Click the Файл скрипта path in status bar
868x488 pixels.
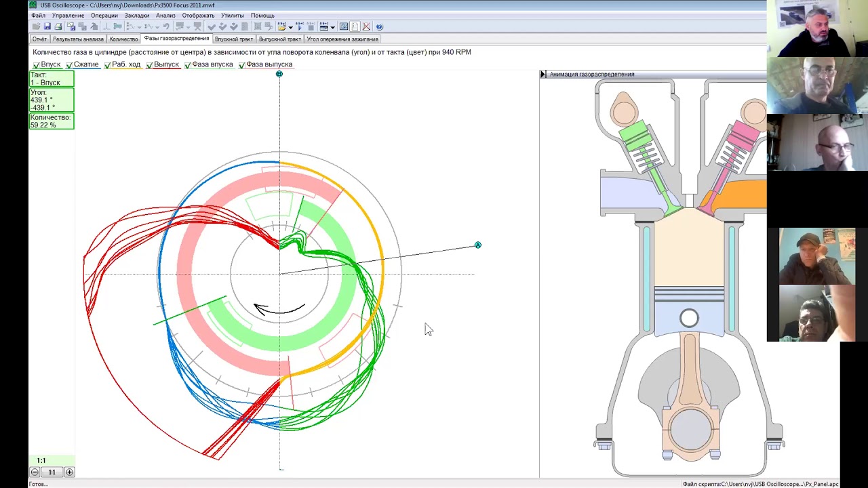coord(760,484)
